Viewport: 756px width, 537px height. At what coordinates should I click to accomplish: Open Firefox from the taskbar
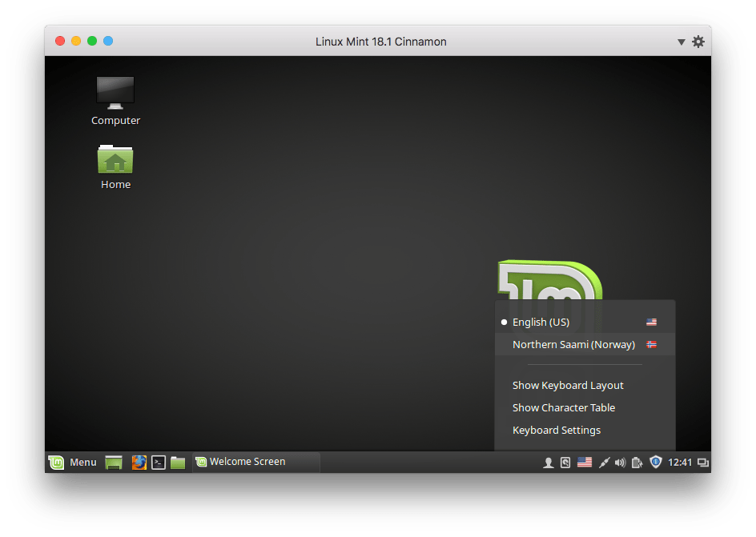[139, 462]
